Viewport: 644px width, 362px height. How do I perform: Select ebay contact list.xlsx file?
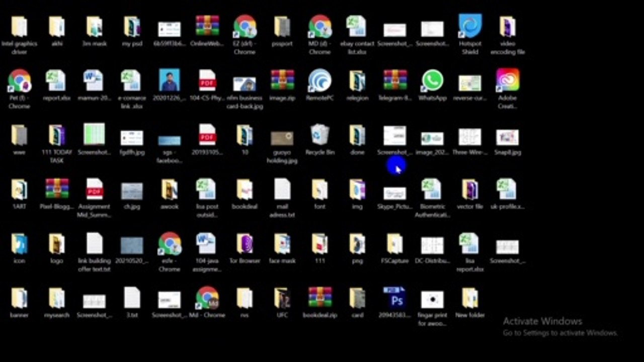(x=357, y=27)
